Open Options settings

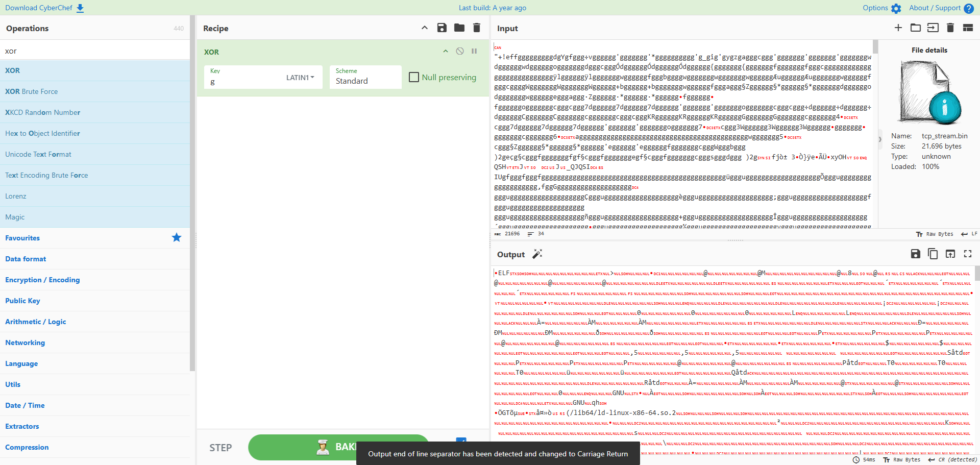(881, 8)
